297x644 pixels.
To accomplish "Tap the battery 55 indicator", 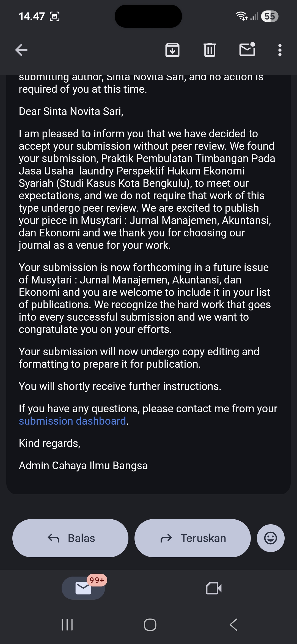I will (269, 17).
